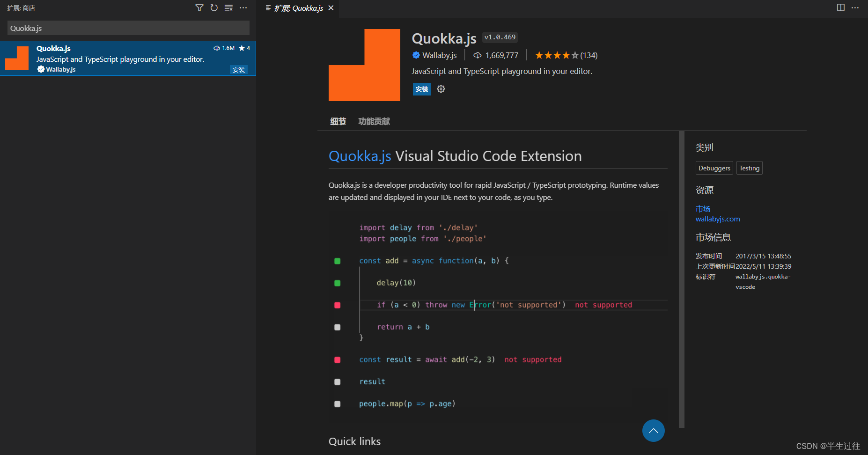Viewport: 868px width, 455px height.
Task: Click the published date 2017/3/15 13:48:55
Action: point(764,256)
